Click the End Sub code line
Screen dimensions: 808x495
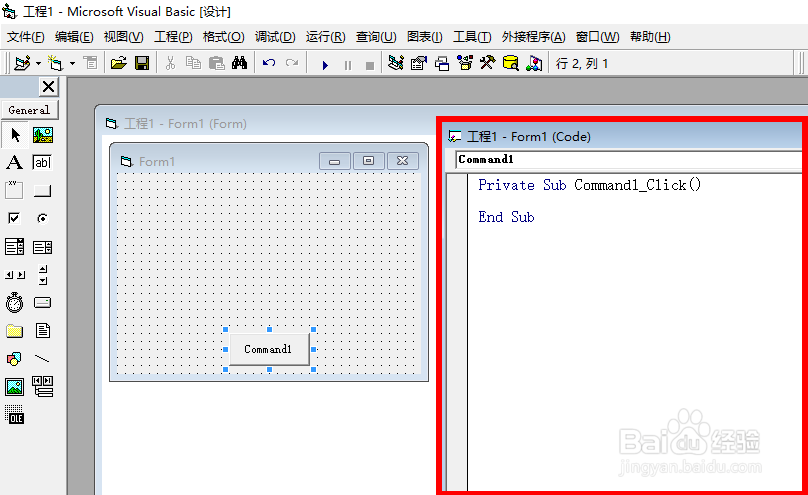[x=506, y=217]
